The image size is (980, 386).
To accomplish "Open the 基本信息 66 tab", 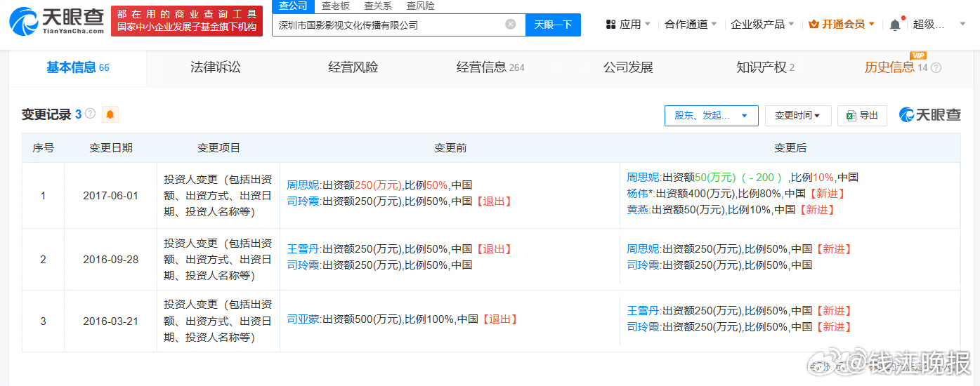I will [78, 68].
